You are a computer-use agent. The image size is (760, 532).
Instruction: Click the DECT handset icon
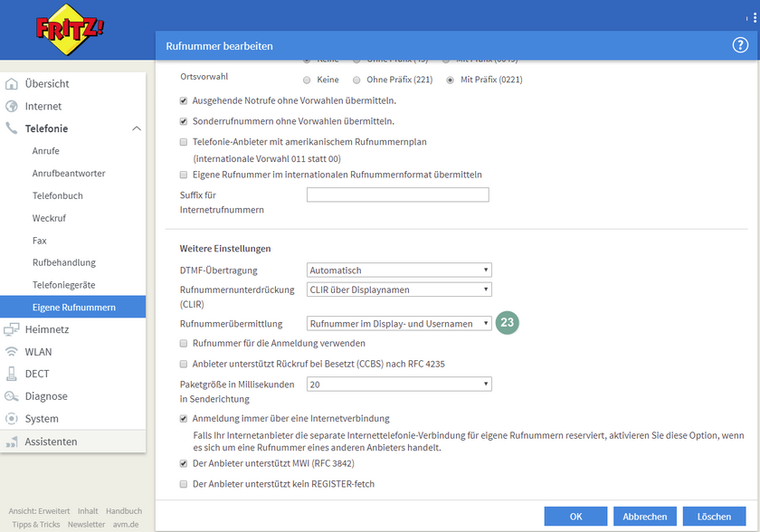pyautogui.click(x=11, y=374)
